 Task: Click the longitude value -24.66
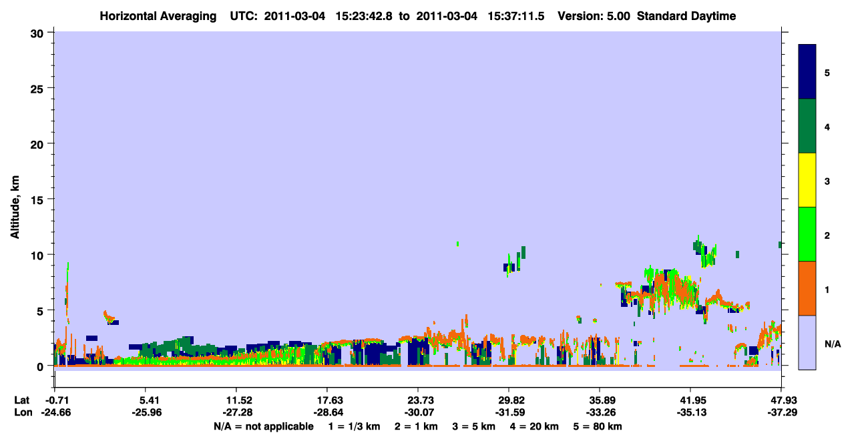(55, 412)
